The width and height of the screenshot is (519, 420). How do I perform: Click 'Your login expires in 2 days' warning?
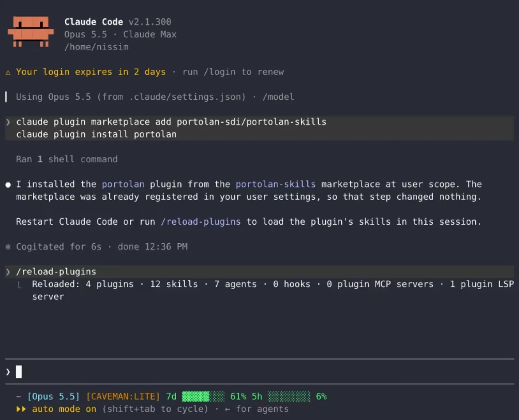point(91,72)
